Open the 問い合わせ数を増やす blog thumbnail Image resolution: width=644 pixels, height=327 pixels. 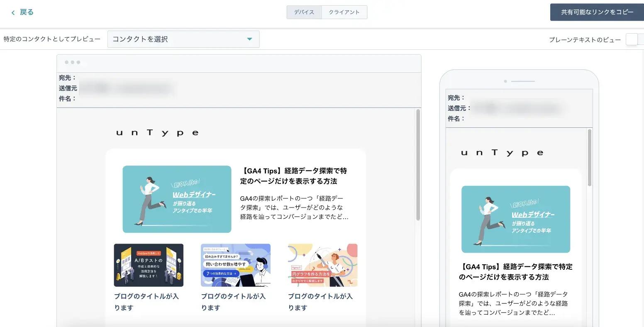[236, 265]
